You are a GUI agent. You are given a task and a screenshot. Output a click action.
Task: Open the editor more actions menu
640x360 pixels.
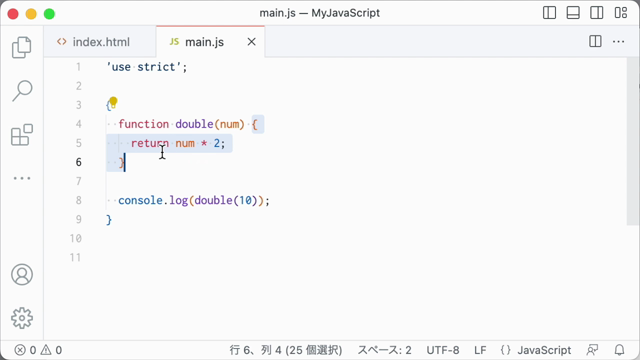coord(618,42)
